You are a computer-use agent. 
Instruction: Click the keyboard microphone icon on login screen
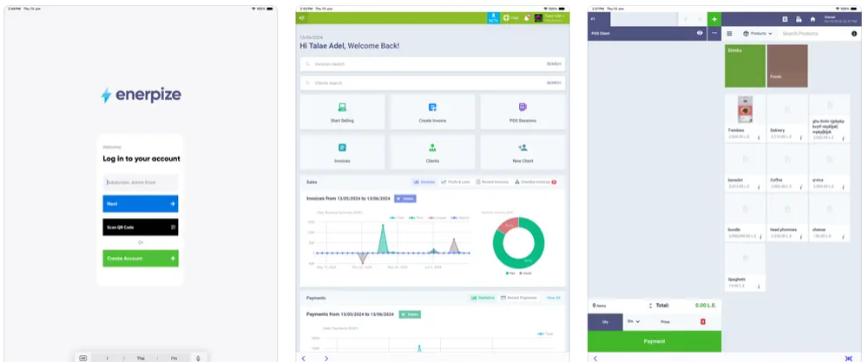point(198,359)
